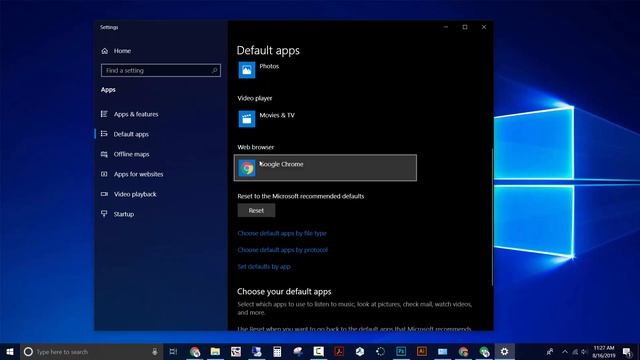The height and width of the screenshot is (360, 640).
Task: Click the search magnifier in Find a setting
Action: 214,71
